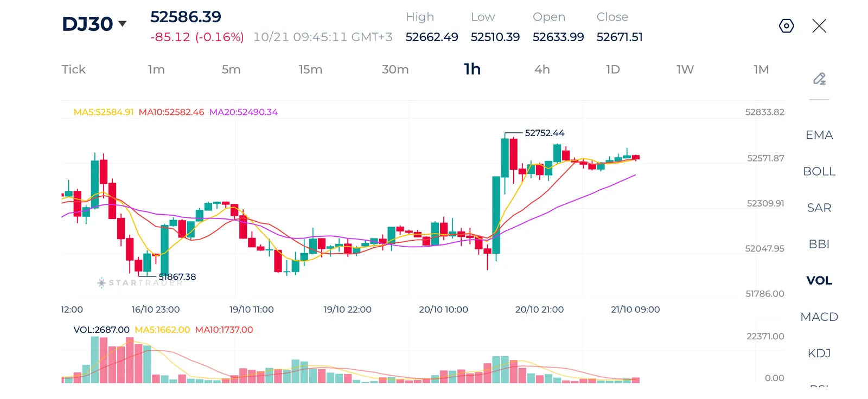
Task: Show the KDJ indicator panel
Action: pos(819,353)
